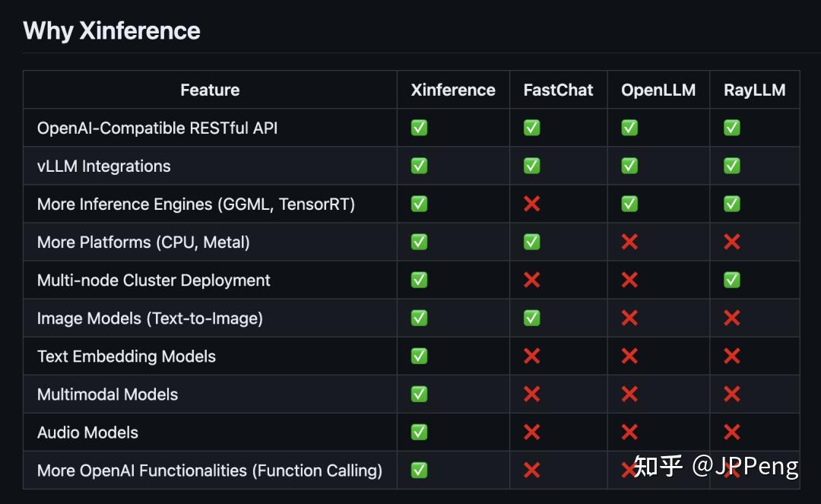Screen dimensions: 821x504
Task: Click the Why Xinference heading
Action: click(112, 30)
